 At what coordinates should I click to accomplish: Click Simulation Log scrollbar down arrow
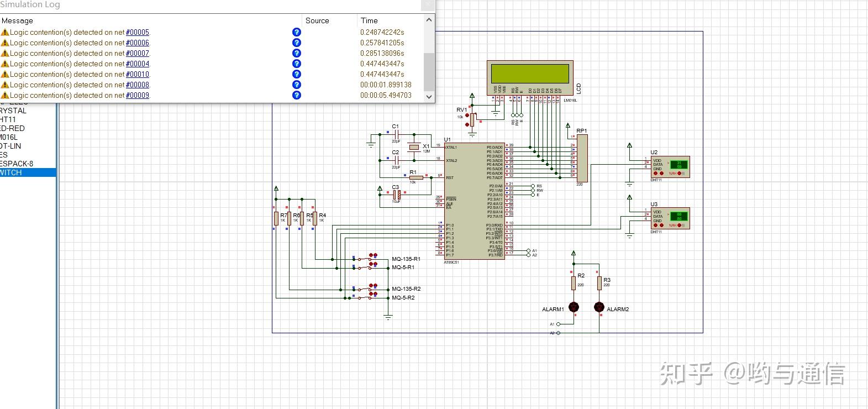pyautogui.click(x=429, y=96)
